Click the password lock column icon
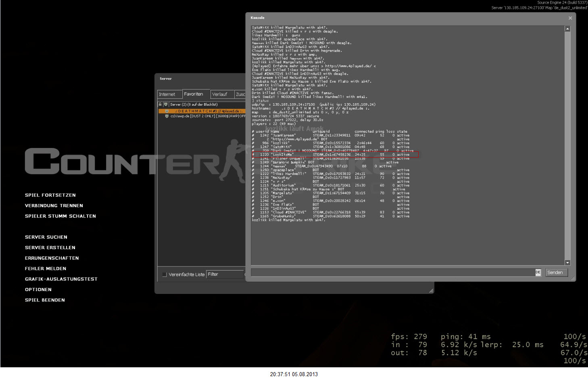Screen dimensions: 588x381 point(160,104)
